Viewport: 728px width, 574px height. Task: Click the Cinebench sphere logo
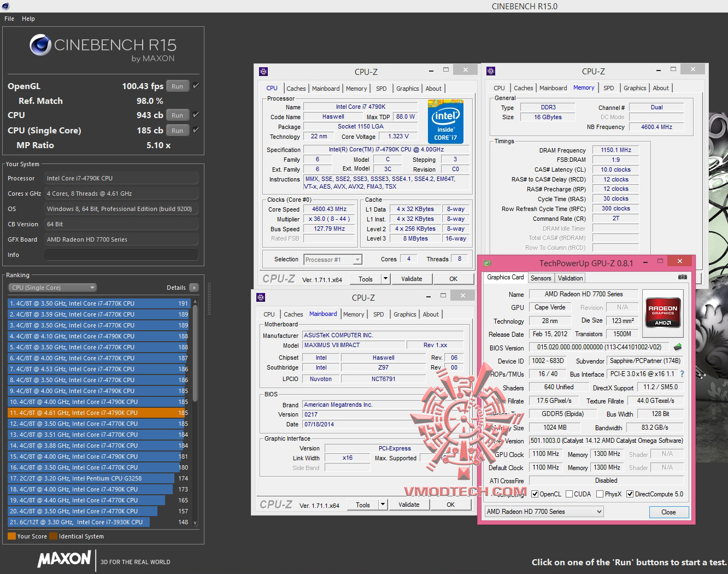(40, 45)
